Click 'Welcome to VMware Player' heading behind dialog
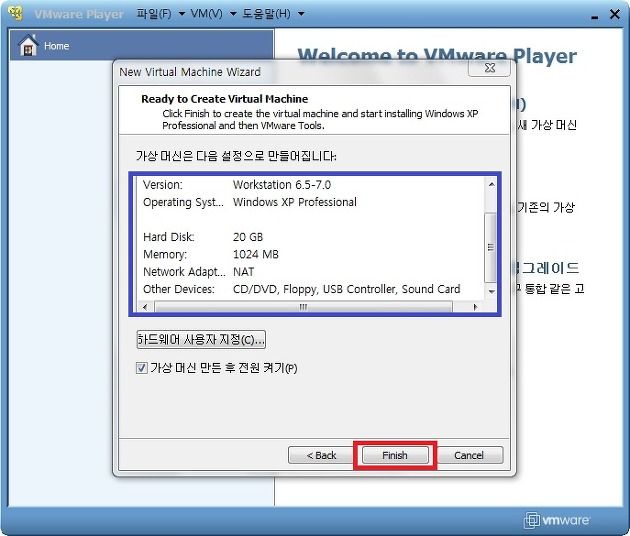The width and height of the screenshot is (630, 536). [437, 56]
